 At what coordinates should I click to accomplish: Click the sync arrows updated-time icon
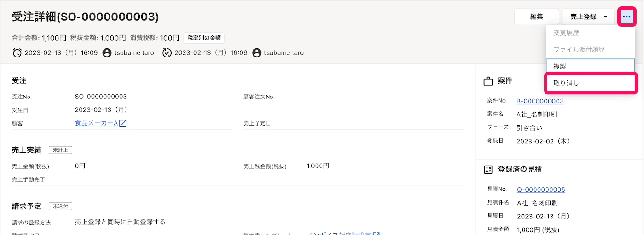[x=167, y=53]
